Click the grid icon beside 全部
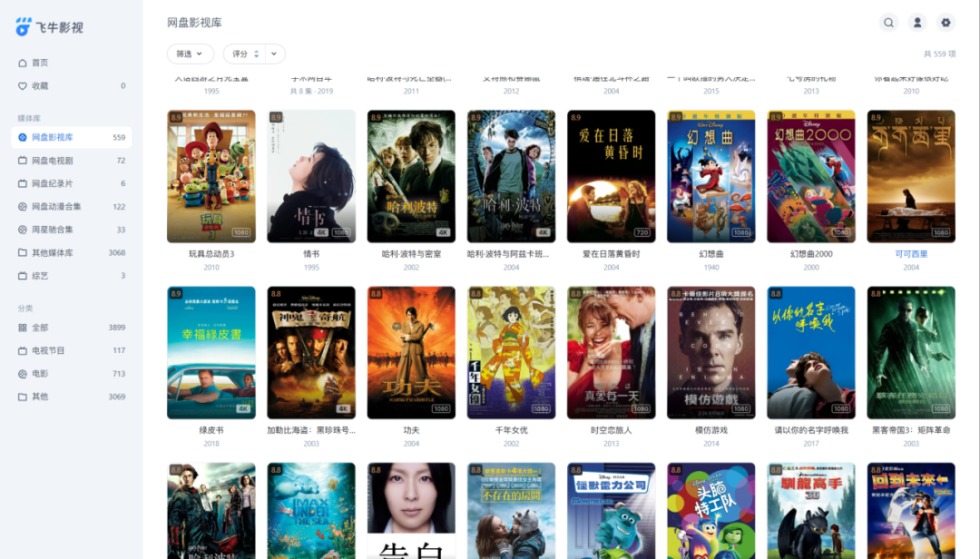This screenshot has width=980, height=559. 23,327
